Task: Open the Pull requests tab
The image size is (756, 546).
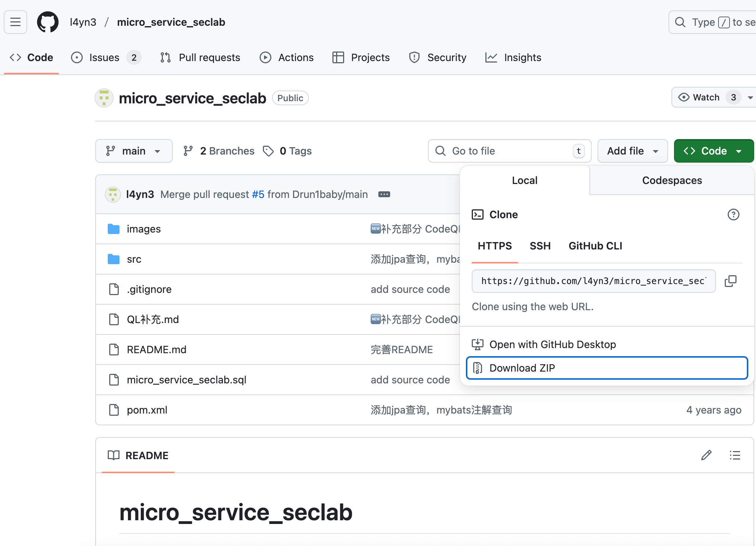Action: (200, 57)
